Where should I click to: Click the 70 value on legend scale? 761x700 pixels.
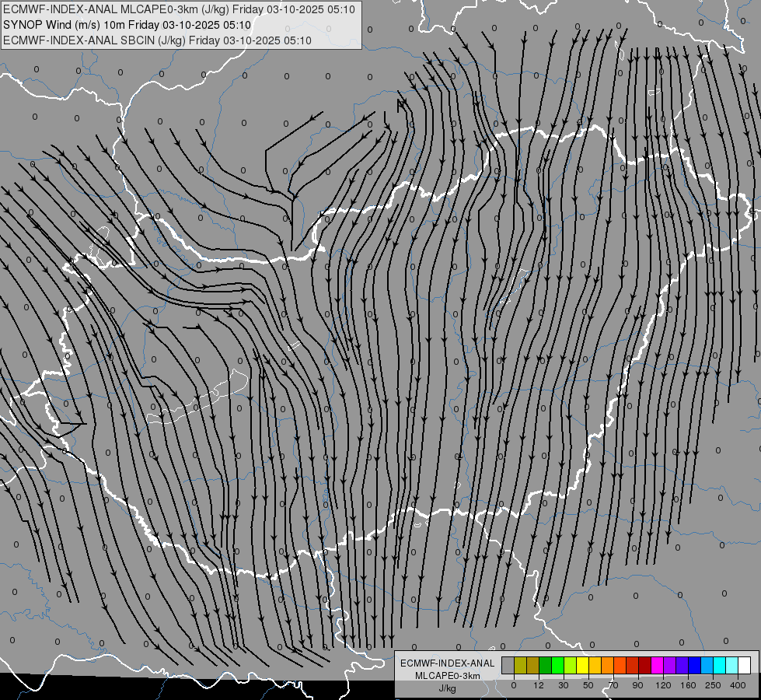pos(613,685)
